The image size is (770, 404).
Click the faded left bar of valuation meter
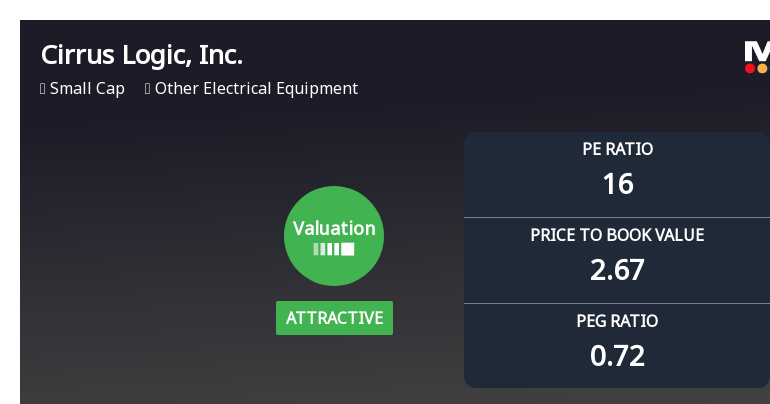316,249
